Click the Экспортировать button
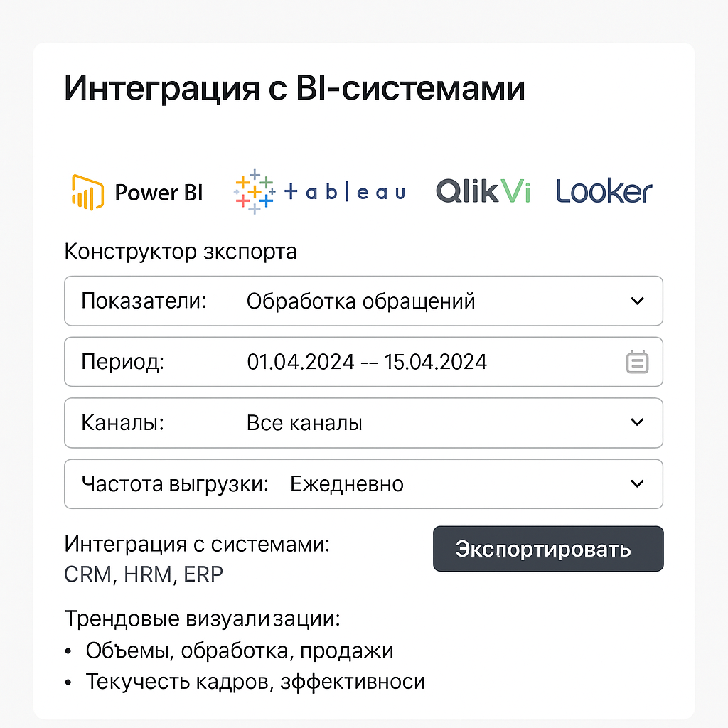Image resolution: width=728 pixels, height=728 pixels. coord(548,549)
